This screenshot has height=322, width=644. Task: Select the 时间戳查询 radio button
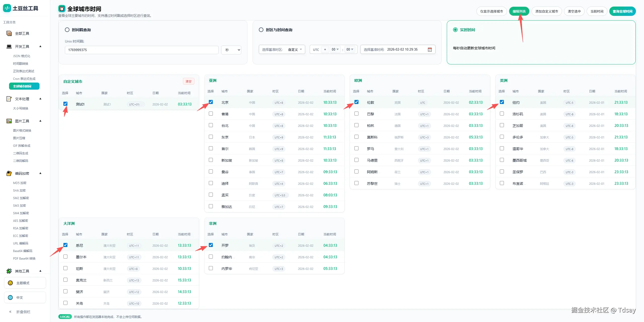click(67, 30)
